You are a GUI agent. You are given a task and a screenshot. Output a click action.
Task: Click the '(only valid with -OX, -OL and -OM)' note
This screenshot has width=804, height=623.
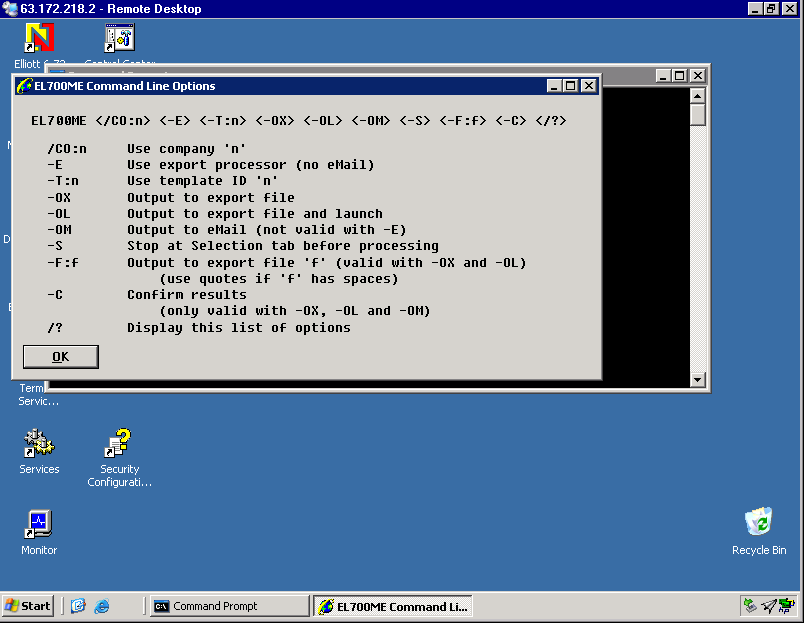pos(295,311)
